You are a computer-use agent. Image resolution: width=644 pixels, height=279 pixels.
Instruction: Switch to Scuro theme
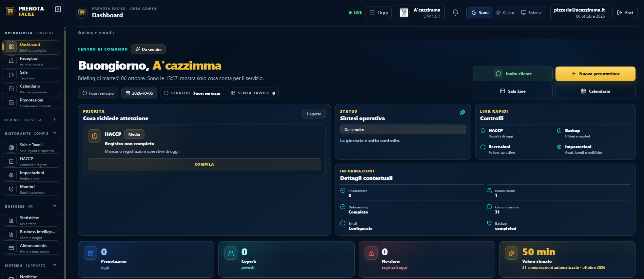pyautogui.click(x=480, y=13)
